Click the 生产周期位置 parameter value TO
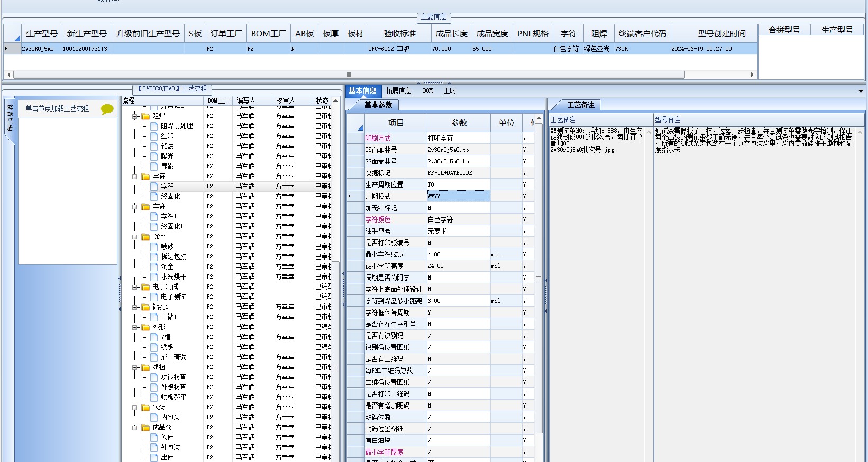868x462 pixels. (459, 184)
